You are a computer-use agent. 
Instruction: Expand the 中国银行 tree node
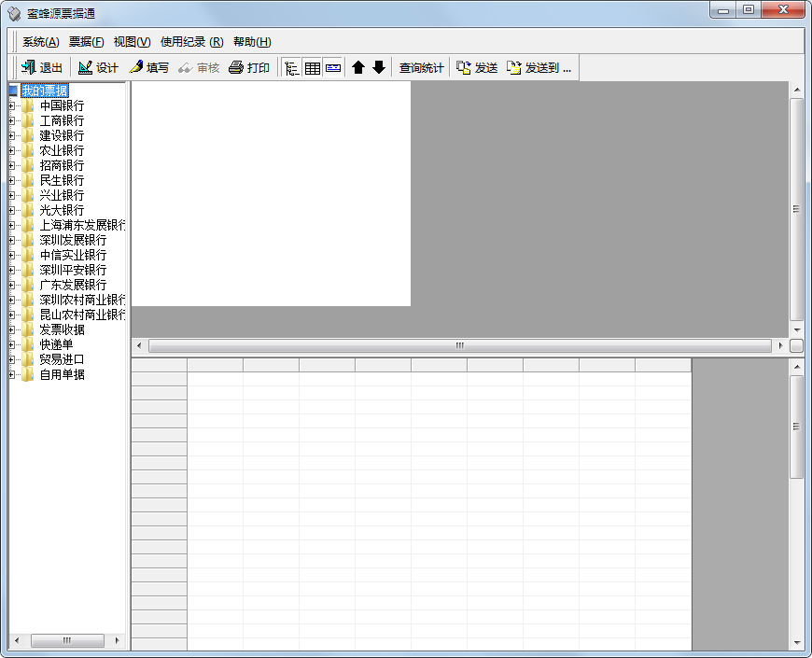coord(9,105)
